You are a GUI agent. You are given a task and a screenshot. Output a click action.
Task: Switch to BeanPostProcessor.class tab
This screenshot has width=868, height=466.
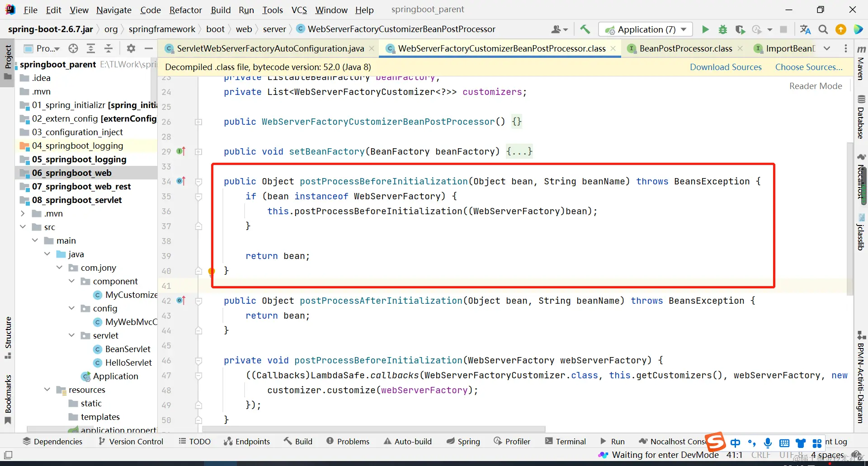click(686, 48)
